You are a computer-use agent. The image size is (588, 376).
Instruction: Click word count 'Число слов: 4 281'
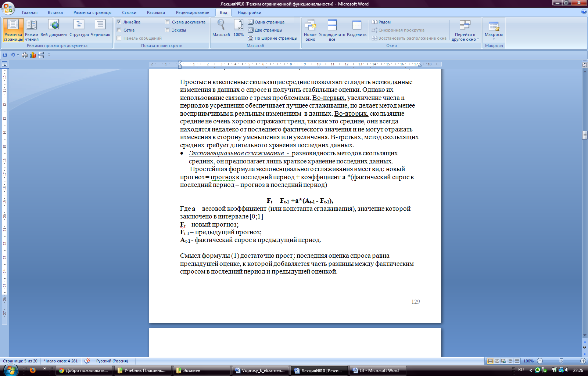(x=61, y=361)
